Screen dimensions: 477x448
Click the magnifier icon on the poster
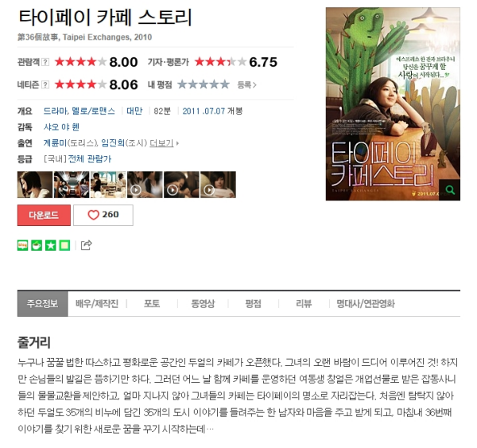coord(450,190)
